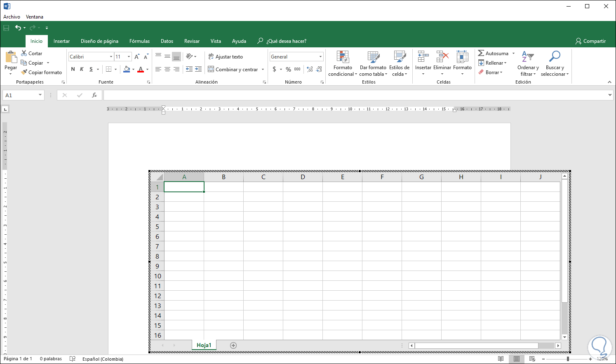The height and width of the screenshot is (364, 616).
Task: Switch to read mode view in the status bar
Action: click(x=501, y=359)
